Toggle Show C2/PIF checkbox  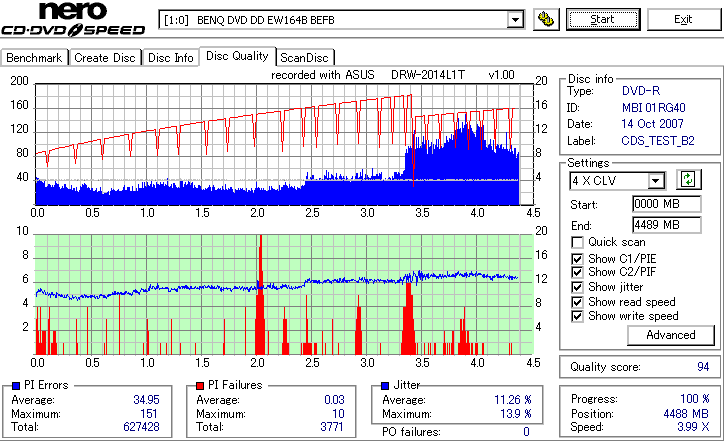point(577,272)
